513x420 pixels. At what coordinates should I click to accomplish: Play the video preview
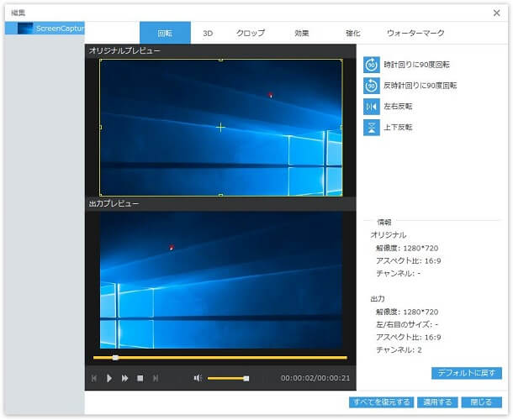click(109, 378)
